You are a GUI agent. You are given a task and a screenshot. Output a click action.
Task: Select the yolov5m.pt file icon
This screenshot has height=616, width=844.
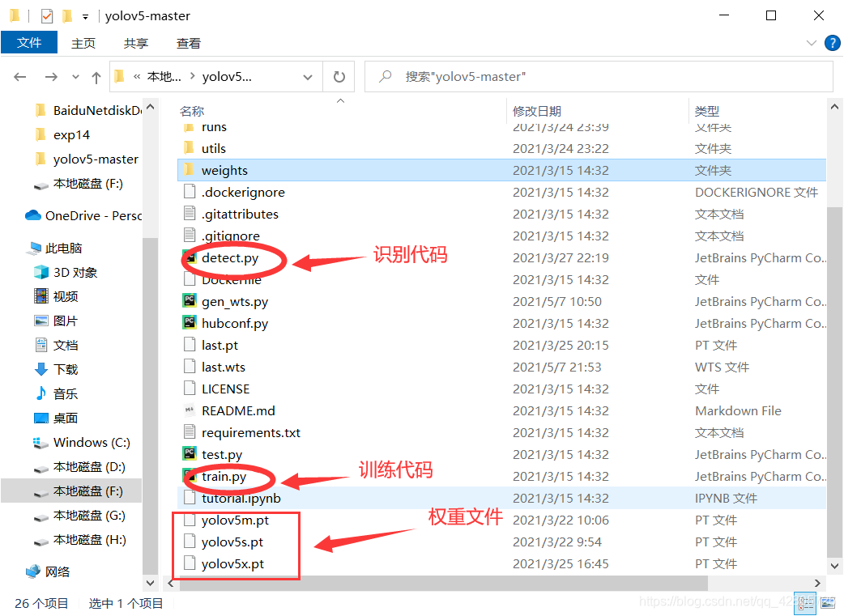point(190,520)
